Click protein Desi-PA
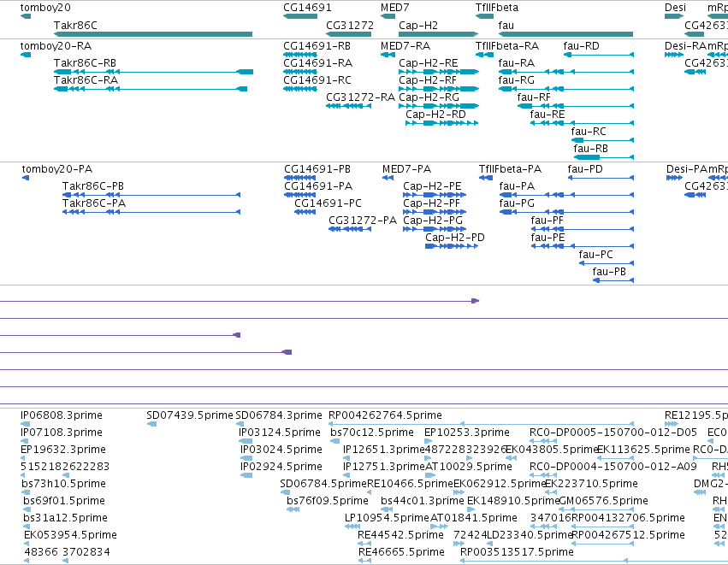 (687, 169)
